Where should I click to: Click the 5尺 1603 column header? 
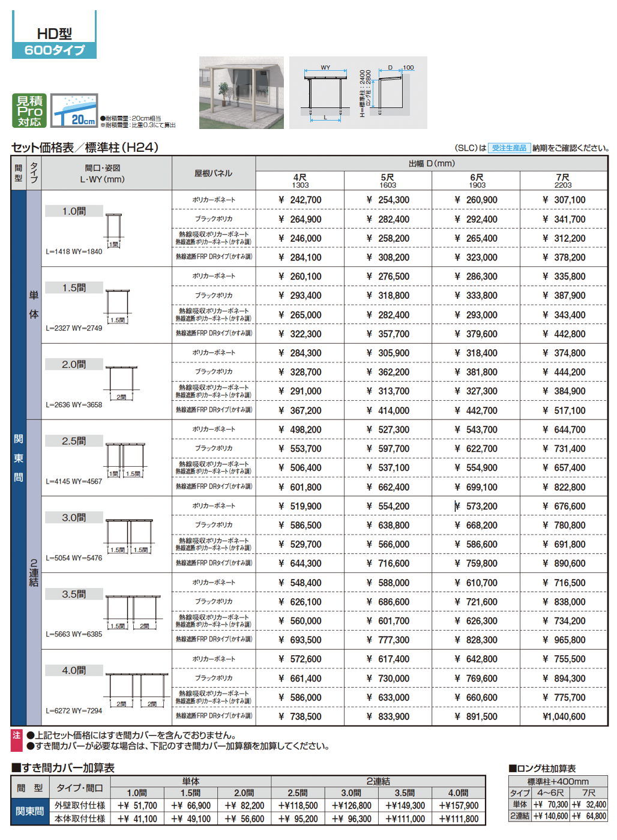[x=388, y=181]
